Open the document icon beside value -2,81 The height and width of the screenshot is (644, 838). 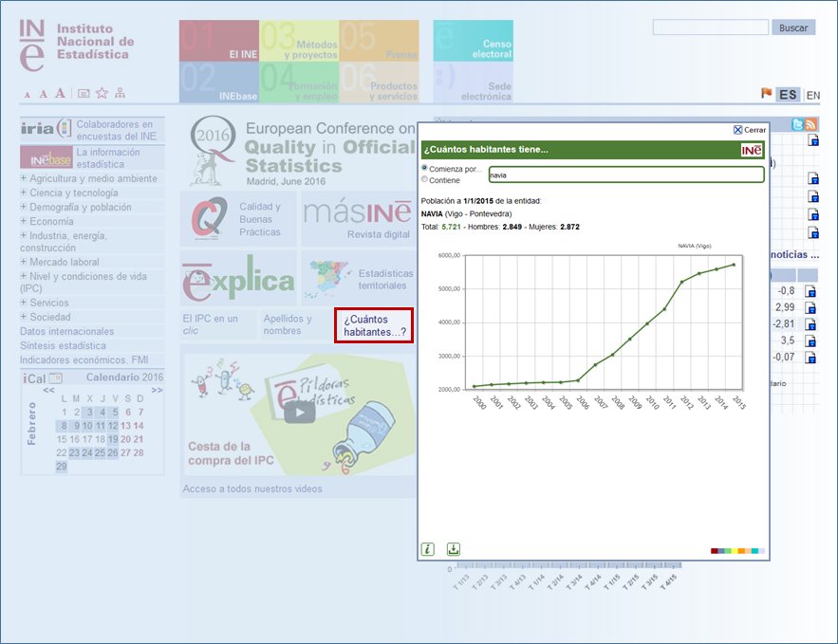pos(810,324)
